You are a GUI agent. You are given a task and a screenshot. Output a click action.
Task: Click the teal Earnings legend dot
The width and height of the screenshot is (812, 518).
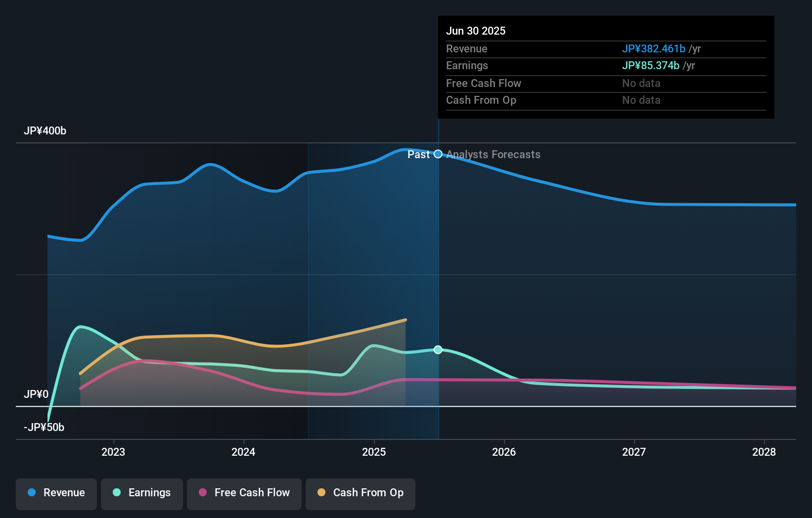coord(117,492)
